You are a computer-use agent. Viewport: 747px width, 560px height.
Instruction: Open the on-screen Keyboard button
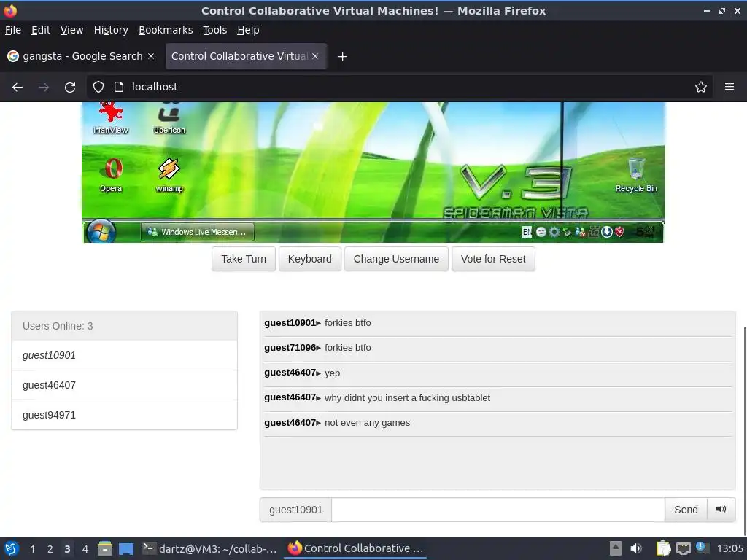309,259
